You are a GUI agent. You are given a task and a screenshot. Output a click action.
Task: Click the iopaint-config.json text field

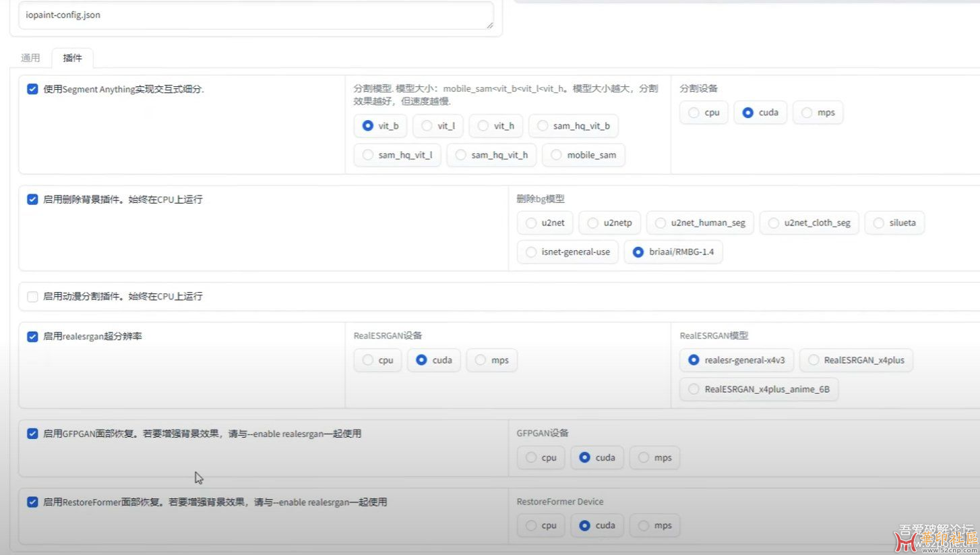coord(255,16)
